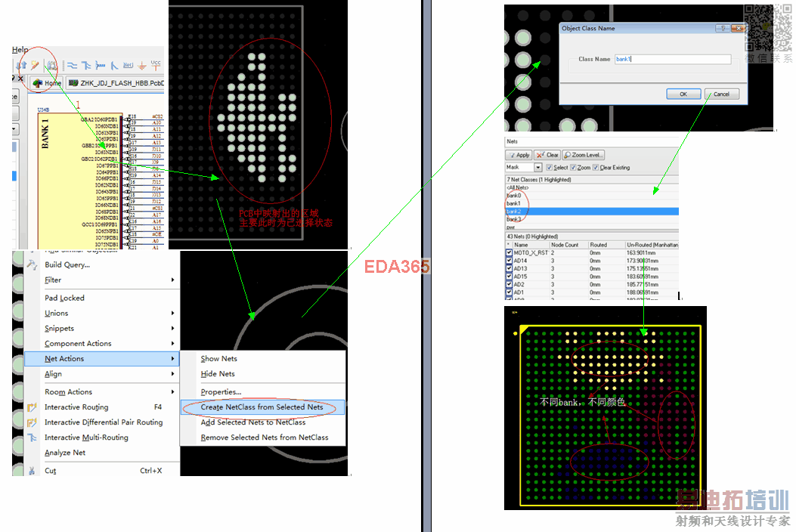Select the Place Wire tool icon
Viewport: 796px width, 532px height.
[73, 66]
